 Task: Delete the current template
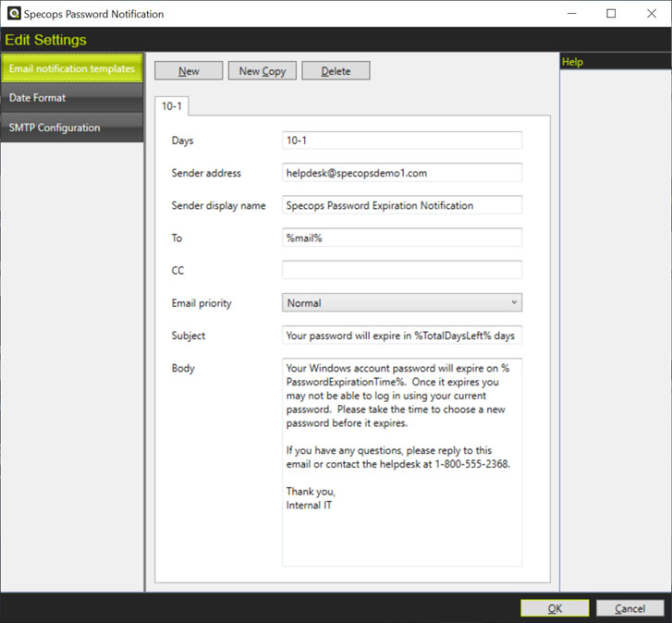336,71
